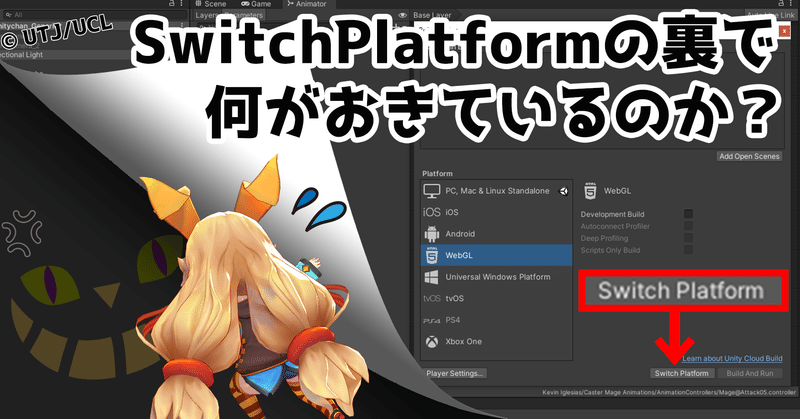This screenshot has height=419, width=800.
Task: Click the PS4 logo icon
Action: coord(432,321)
